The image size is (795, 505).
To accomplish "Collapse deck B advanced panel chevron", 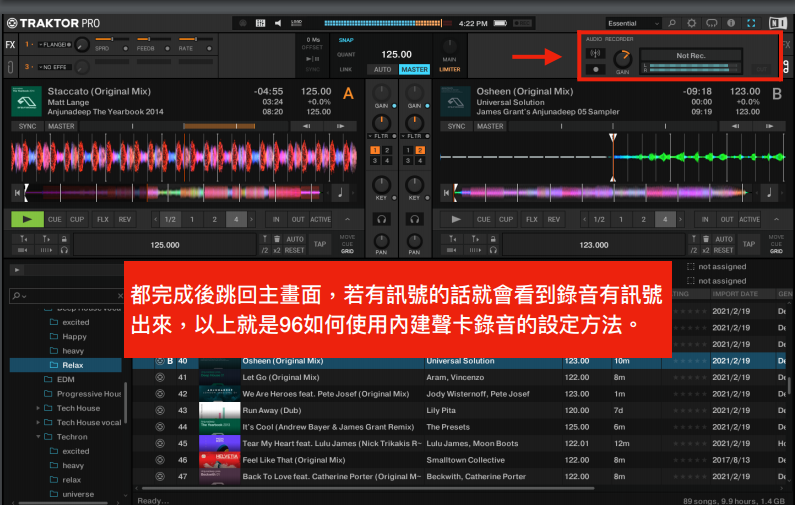I will coord(777,220).
